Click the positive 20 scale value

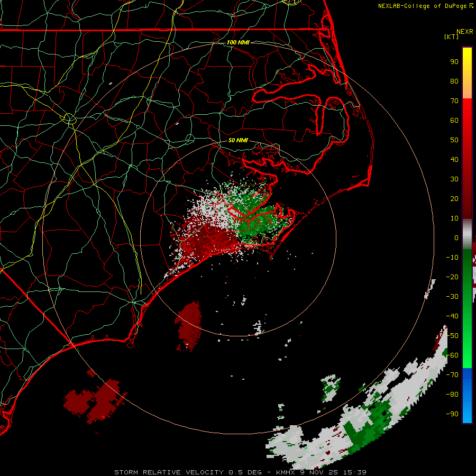[x=454, y=199]
